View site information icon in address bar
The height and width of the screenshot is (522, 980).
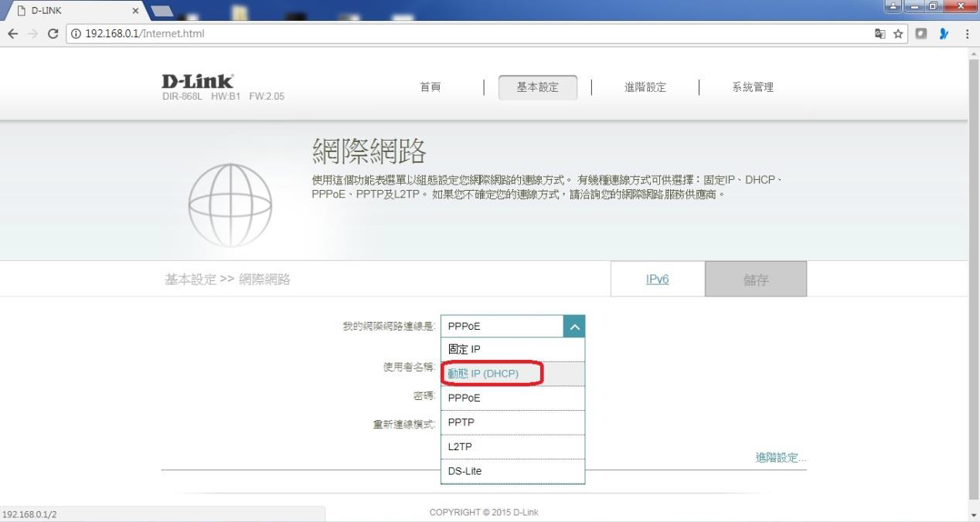(x=77, y=34)
